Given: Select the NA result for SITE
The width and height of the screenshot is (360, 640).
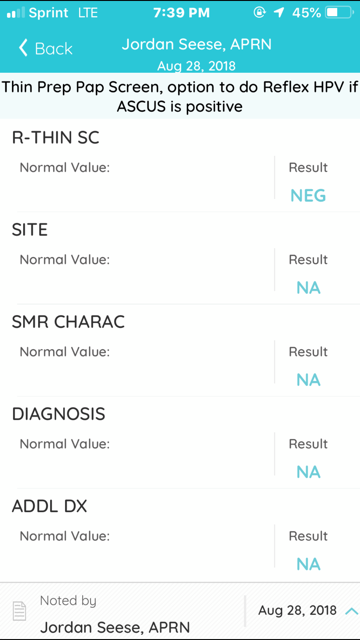Looking at the screenshot, I should (308, 288).
